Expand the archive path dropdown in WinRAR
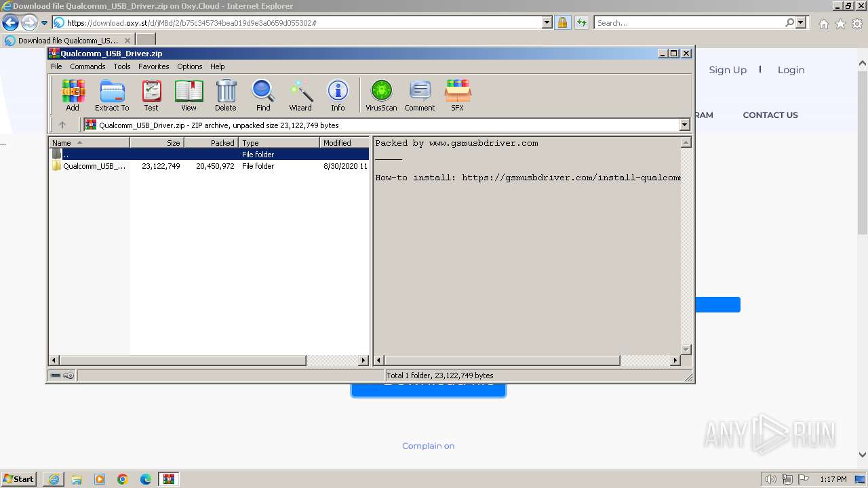868x488 pixels. pos(684,125)
